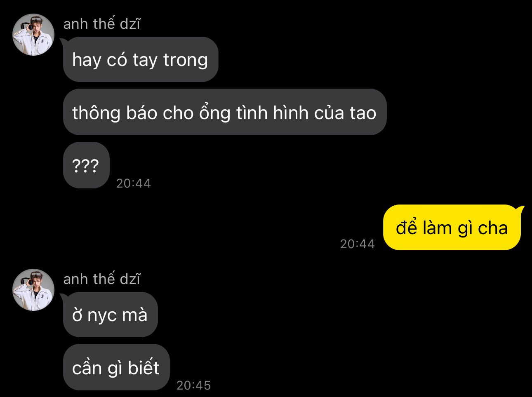This screenshot has width=532, height=397.
Task: Click the word tao ending the long message
Action: click(363, 113)
